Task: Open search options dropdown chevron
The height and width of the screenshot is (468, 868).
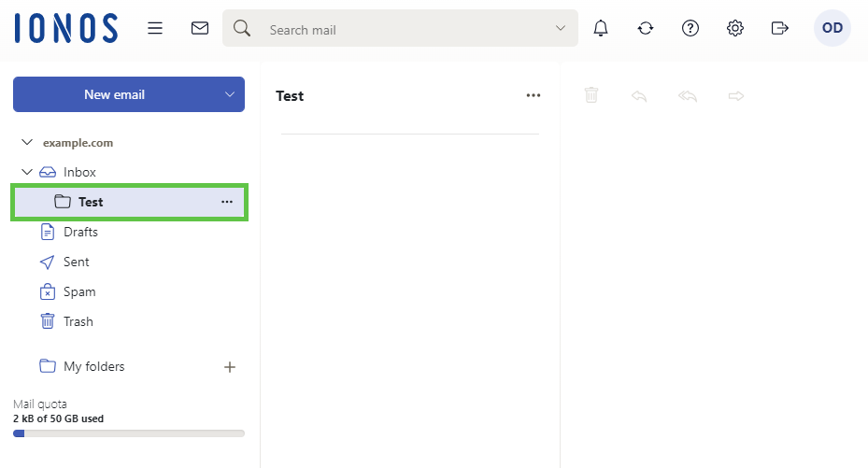Action: (x=561, y=28)
